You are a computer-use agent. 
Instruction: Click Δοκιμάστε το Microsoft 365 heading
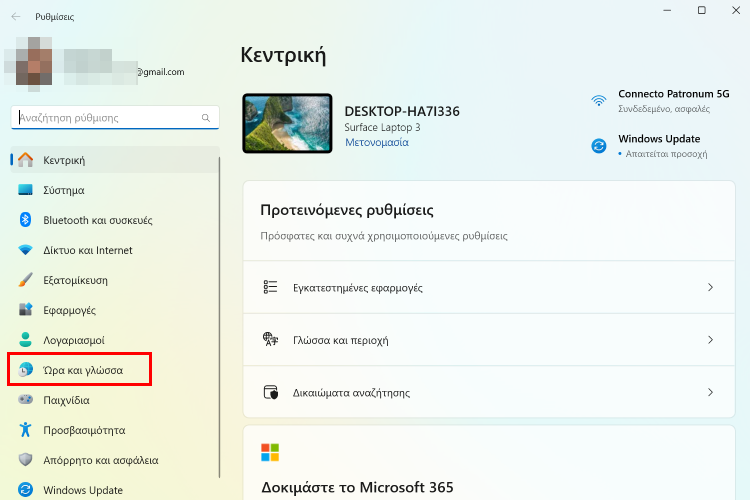357,487
